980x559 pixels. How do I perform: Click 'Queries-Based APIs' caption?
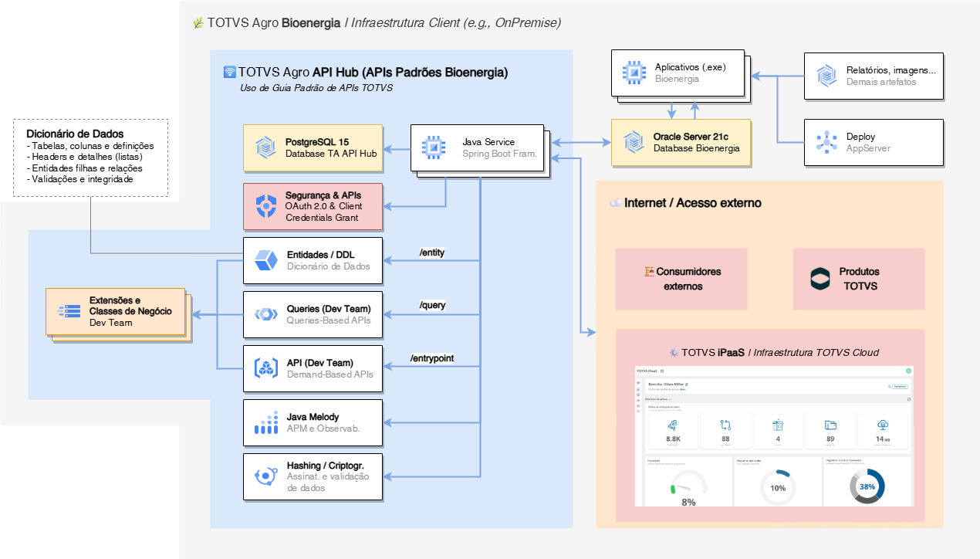(x=329, y=320)
